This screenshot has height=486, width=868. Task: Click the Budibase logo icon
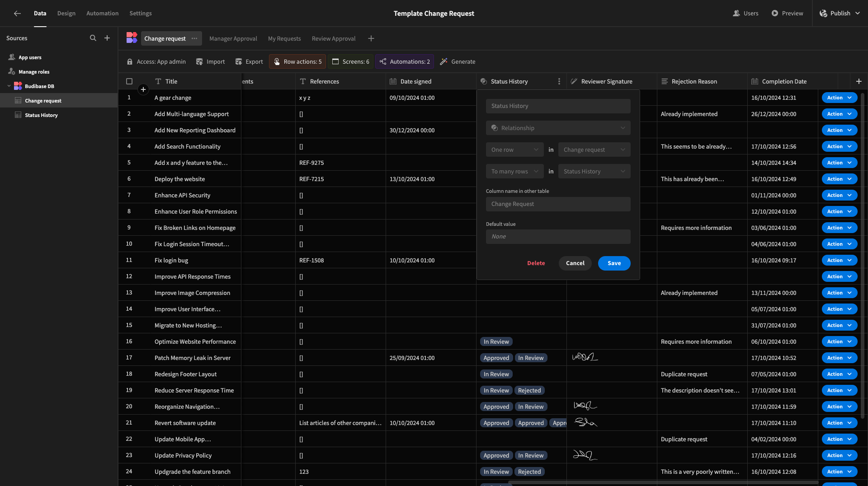(x=132, y=38)
